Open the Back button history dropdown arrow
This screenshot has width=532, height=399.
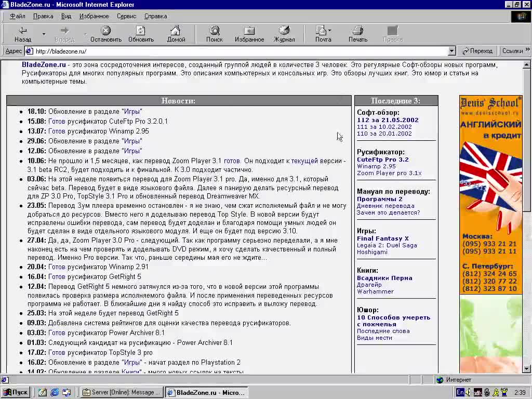click(x=44, y=34)
